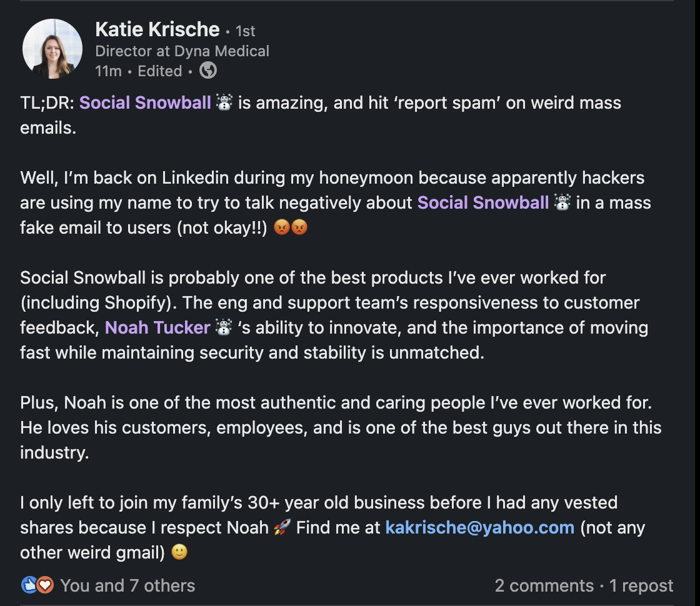Open Katie Krische's profile picture
Screen dimensions: 700x606
pyautogui.click(x=52, y=49)
